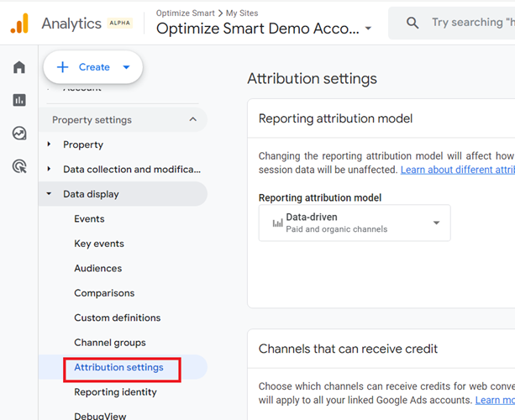515x420 pixels.
Task: Open the Explore icon in sidebar
Action: click(x=19, y=134)
